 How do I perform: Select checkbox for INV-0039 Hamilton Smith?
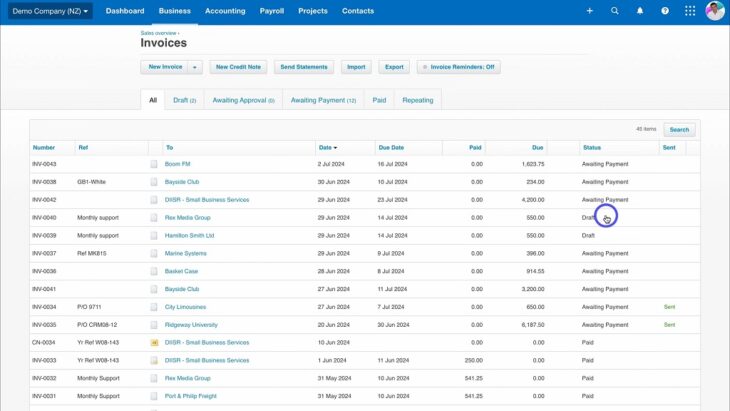click(x=154, y=236)
